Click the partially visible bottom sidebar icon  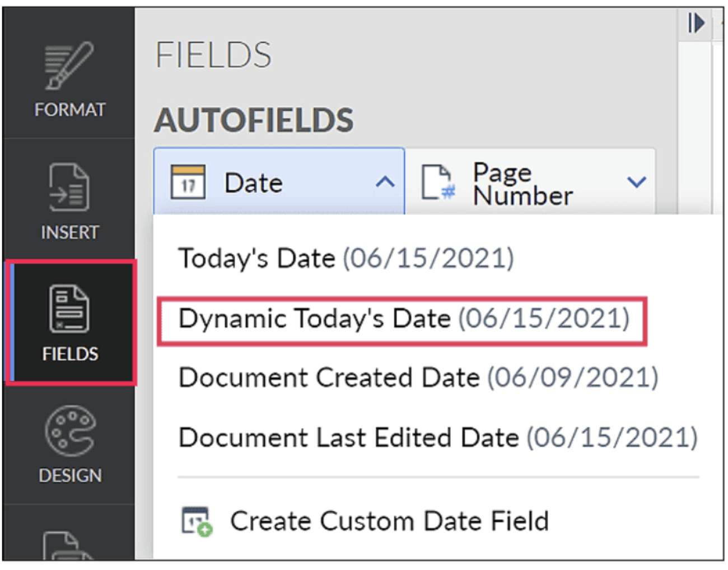click(x=68, y=546)
